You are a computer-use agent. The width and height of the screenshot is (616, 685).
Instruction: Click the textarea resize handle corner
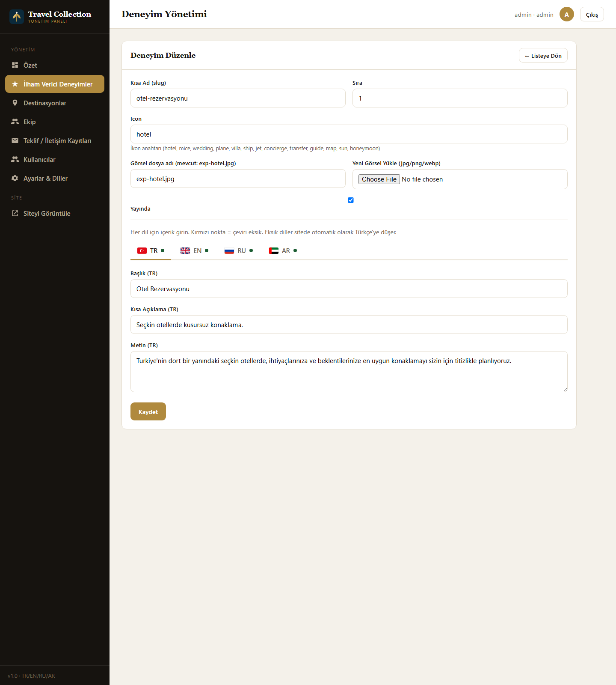(x=565, y=389)
